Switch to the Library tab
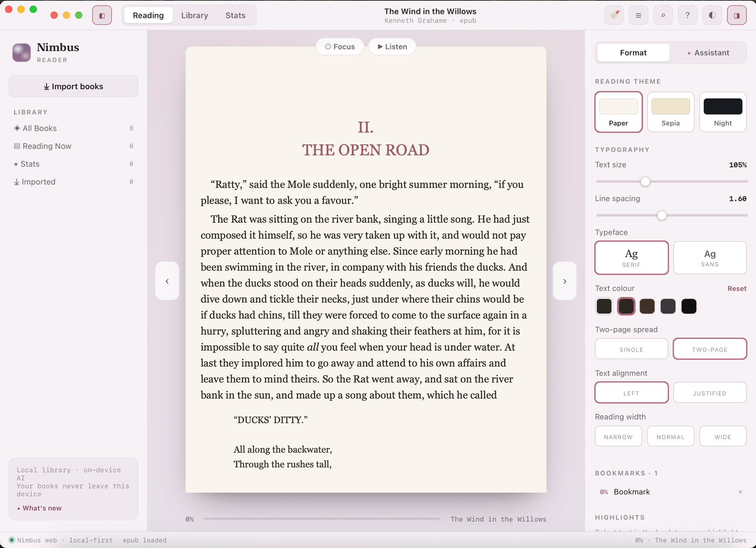Screen dimensions: 756x548 click(195, 16)
